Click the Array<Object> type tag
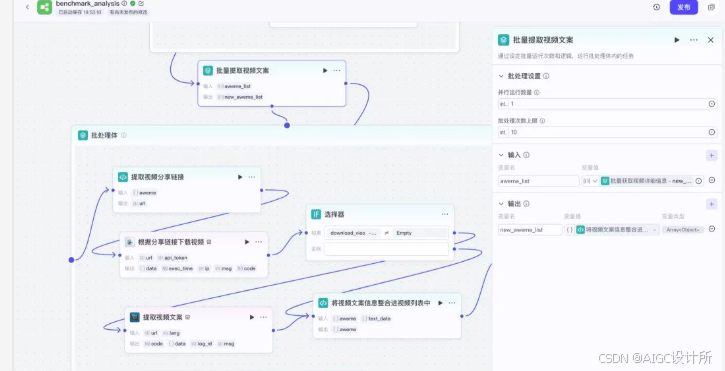725x371 pixels. pos(683,229)
